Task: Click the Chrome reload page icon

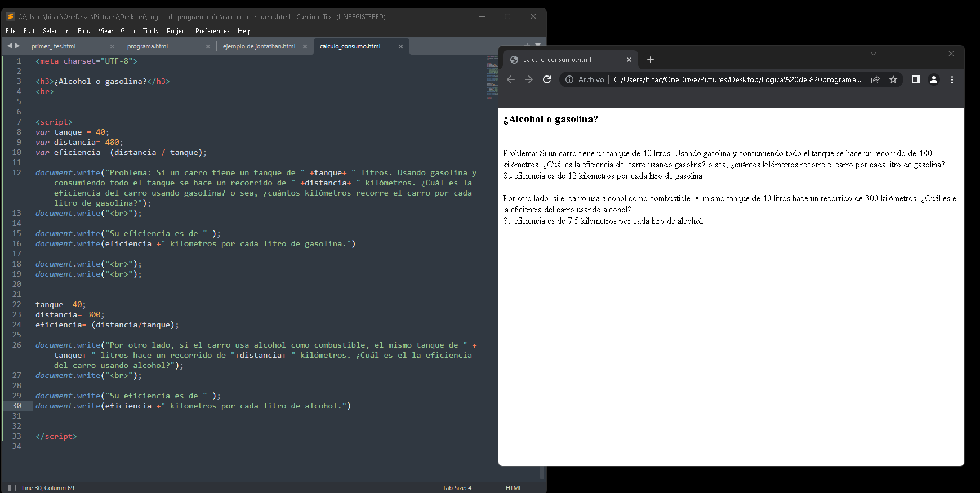Action: (x=546, y=79)
